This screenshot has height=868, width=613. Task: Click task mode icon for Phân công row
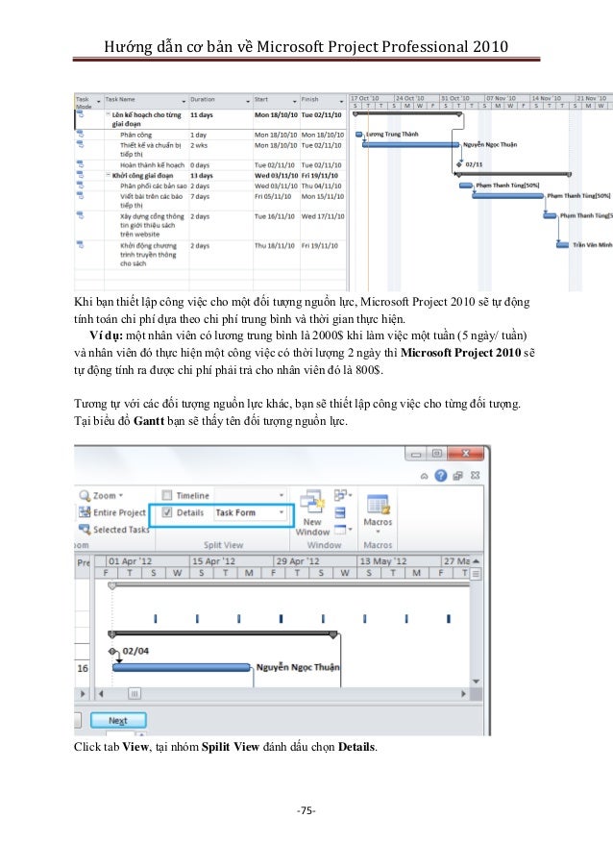(80, 134)
